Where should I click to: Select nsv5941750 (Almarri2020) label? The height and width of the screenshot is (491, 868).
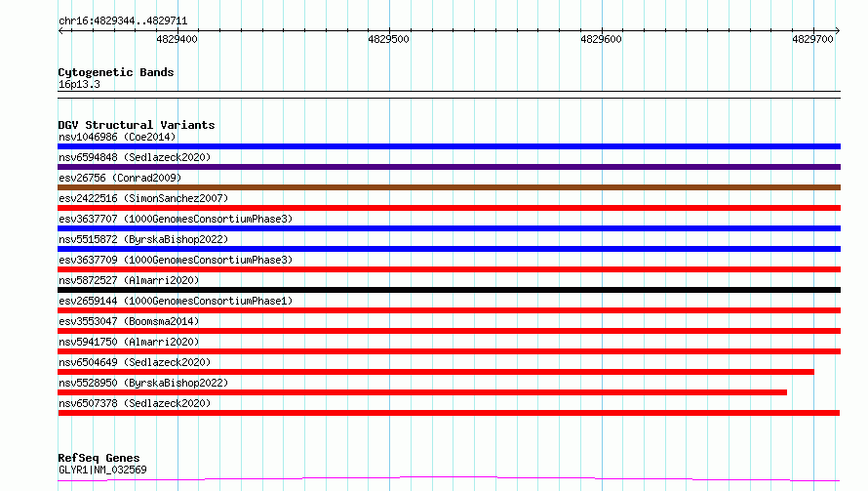click(x=129, y=342)
